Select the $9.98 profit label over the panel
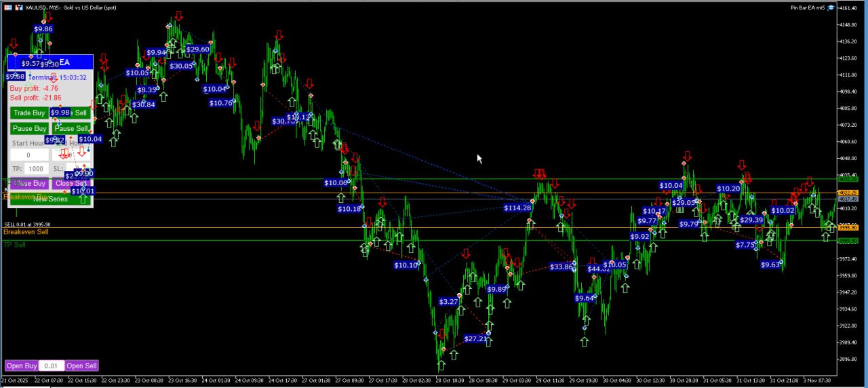This screenshot has width=868, height=388. [60, 113]
